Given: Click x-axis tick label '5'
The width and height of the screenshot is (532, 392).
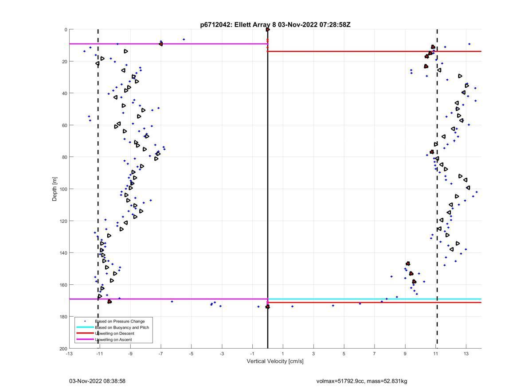Looking at the screenshot, I should pos(344,354).
